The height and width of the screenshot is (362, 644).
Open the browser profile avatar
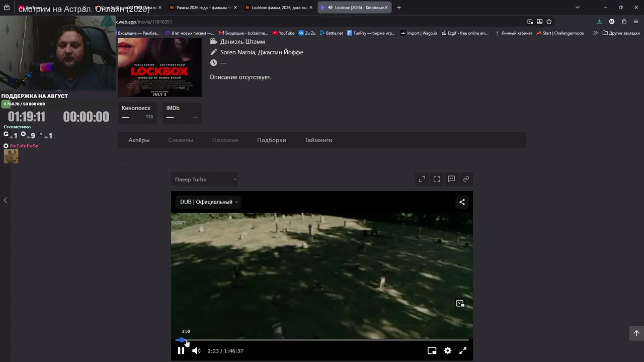(612, 22)
